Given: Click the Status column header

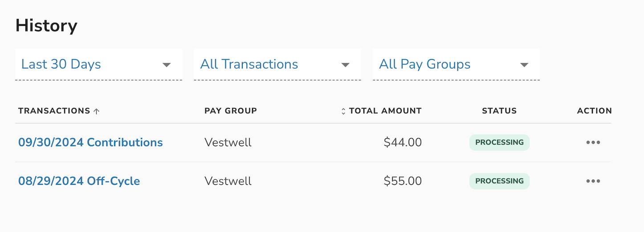Looking at the screenshot, I should [x=499, y=111].
